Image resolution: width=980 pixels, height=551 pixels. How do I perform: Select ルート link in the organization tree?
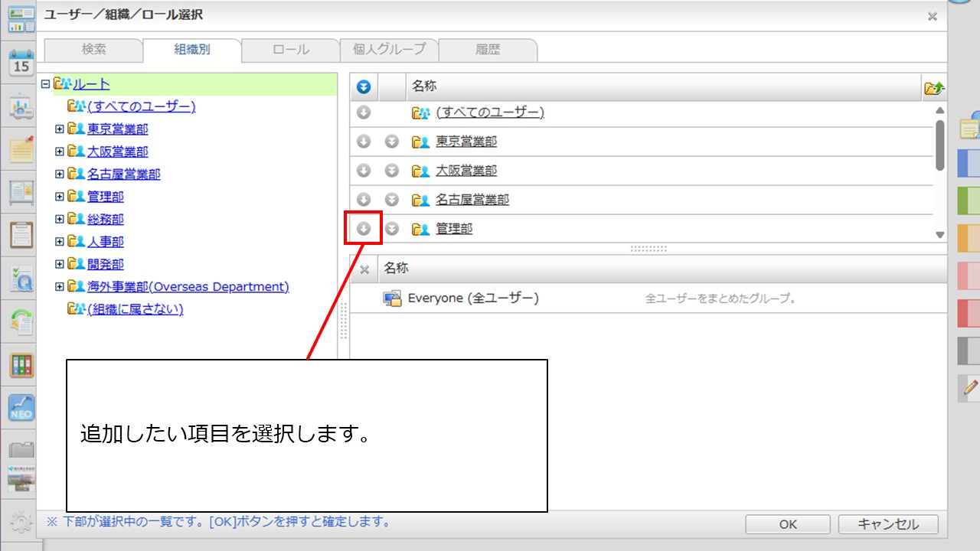[x=91, y=84]
